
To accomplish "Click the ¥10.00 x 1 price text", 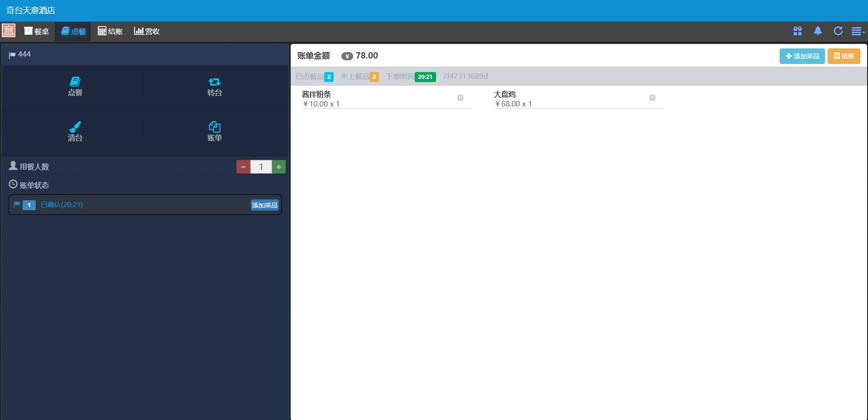I will click(x=321, y=104).
